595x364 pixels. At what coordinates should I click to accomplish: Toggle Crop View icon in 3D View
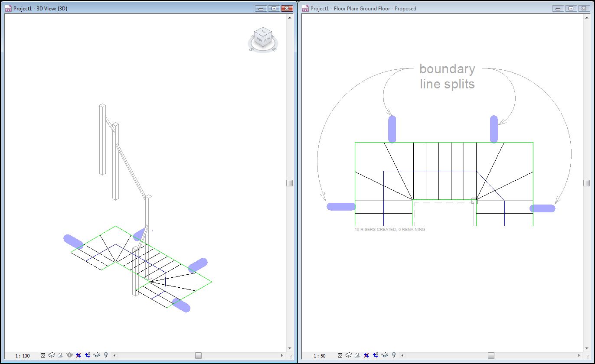[x=78, y=355]
